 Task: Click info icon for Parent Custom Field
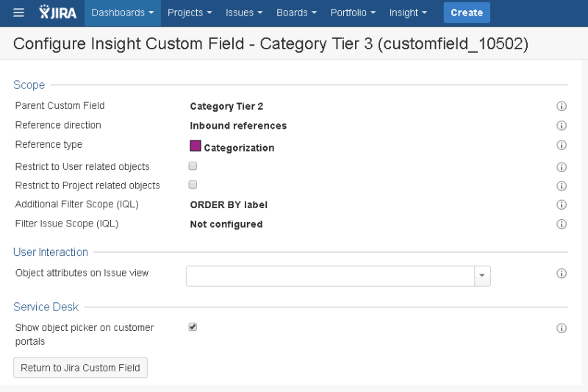[562, 107]
